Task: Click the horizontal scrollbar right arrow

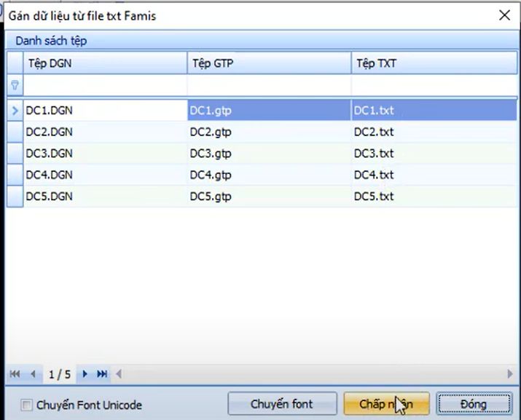Action: point(510,374)
